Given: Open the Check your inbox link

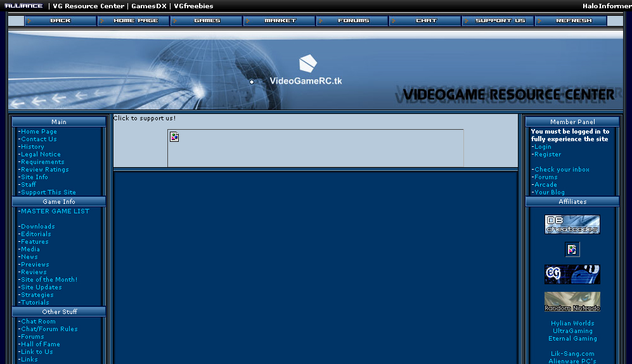Looking at the screenshot, I should pyautogui.click(x=562, y=170).
